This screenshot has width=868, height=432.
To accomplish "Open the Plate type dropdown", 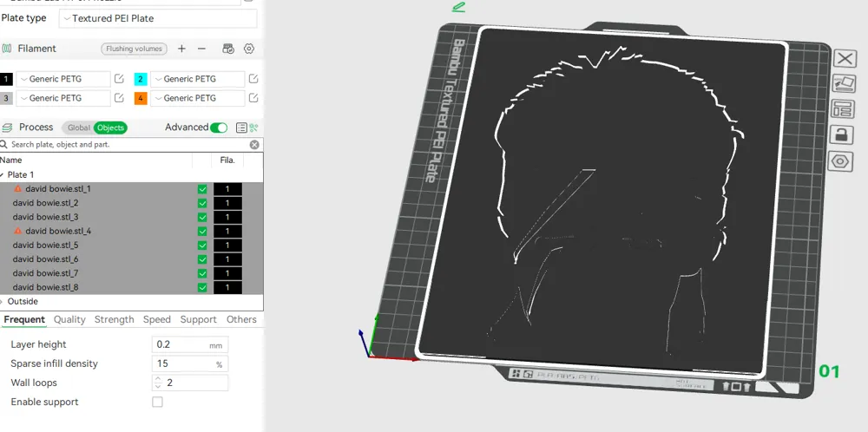I will [158, 18].
